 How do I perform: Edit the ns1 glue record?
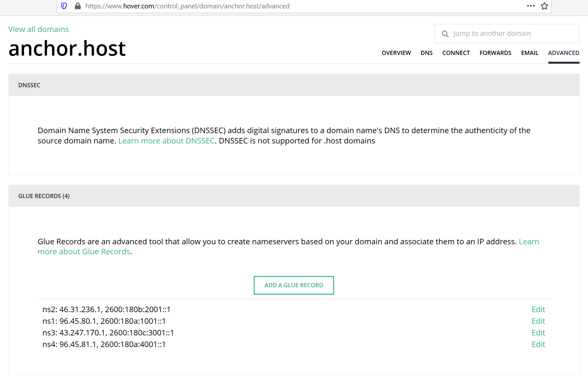point(538,321)
